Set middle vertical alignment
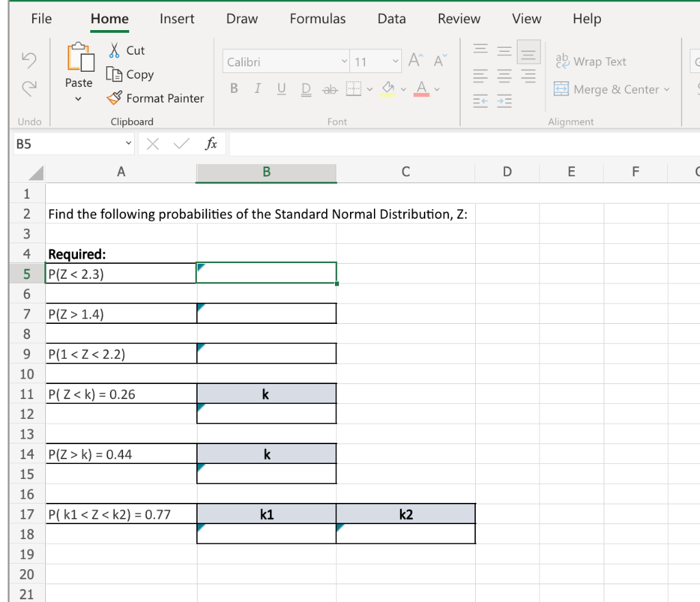 pyautogui.click(x=504, y=51)
